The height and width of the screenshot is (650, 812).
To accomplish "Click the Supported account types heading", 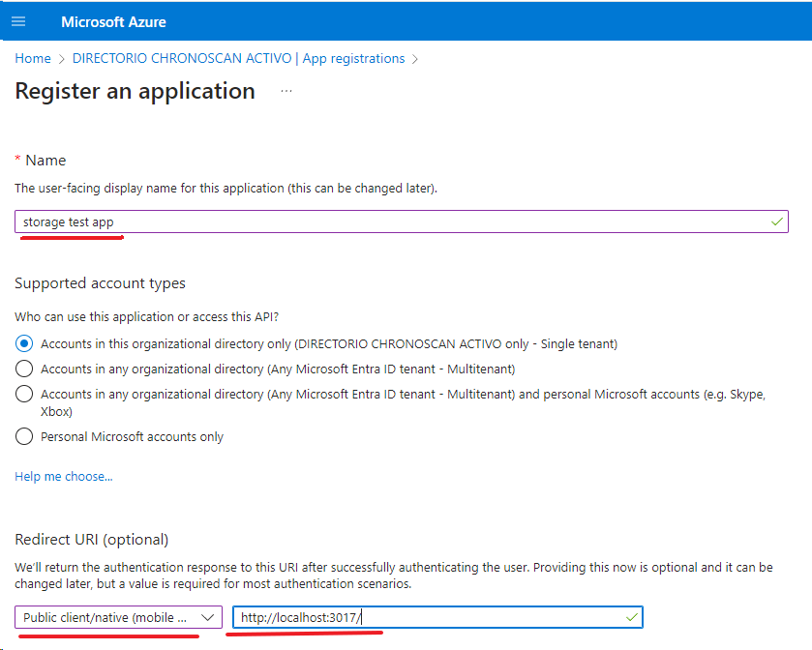I will 100,283.
